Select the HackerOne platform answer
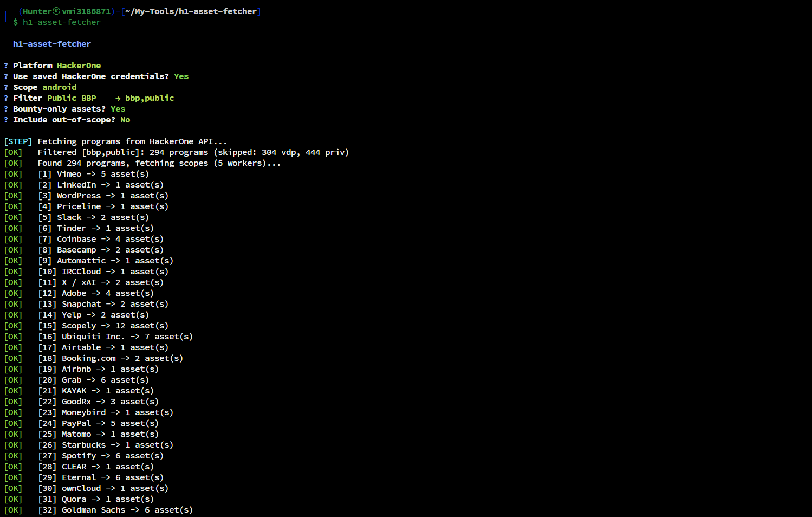The image size is (812, 517). [79, 66]
